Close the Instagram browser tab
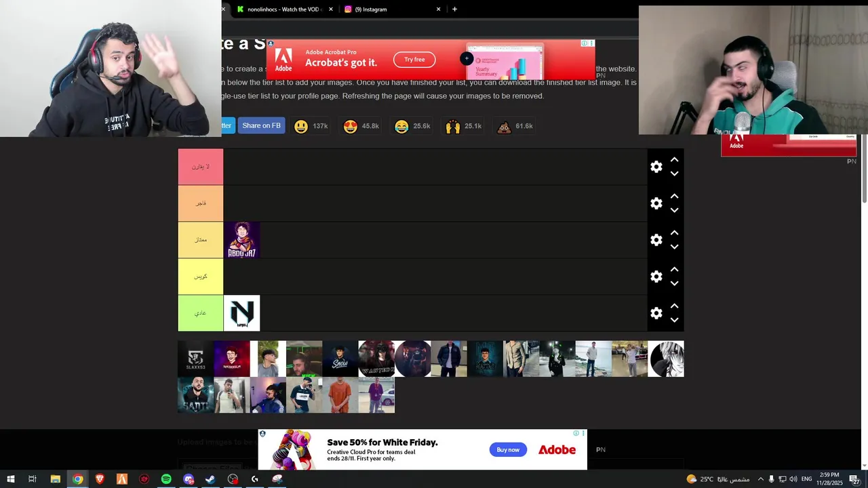Screen dimensions: 868x488 (x=438, y=9)
